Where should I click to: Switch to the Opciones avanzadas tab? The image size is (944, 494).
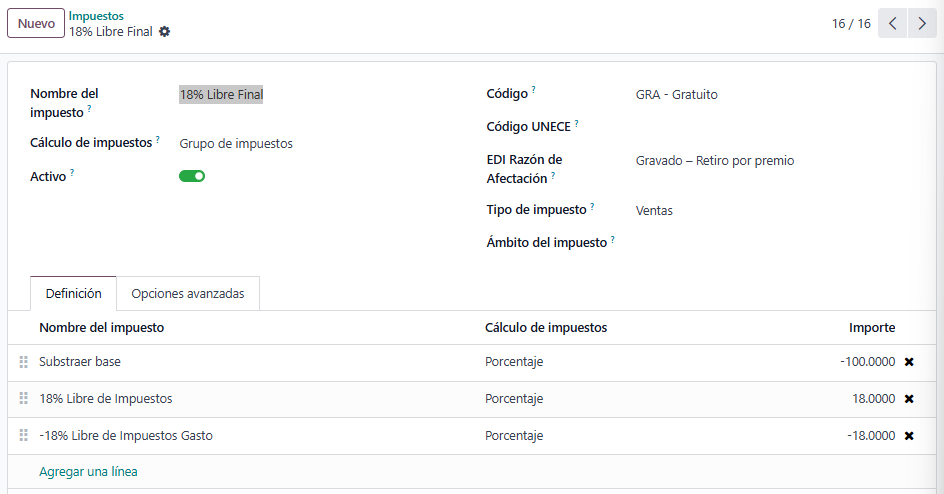coord(188,294)
